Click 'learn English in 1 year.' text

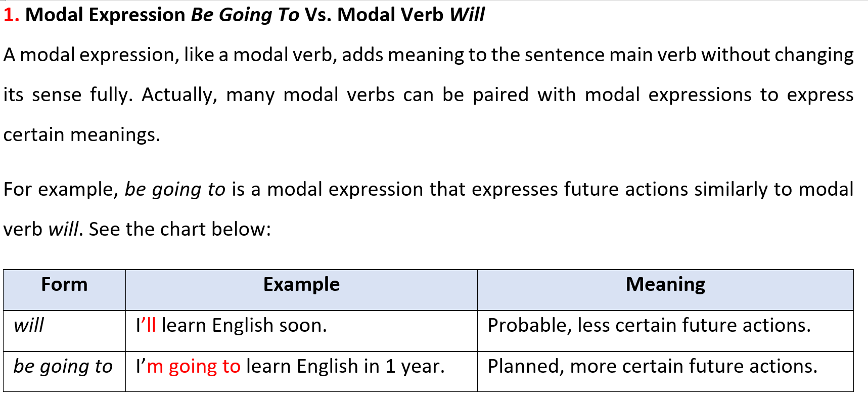point(345,367)
